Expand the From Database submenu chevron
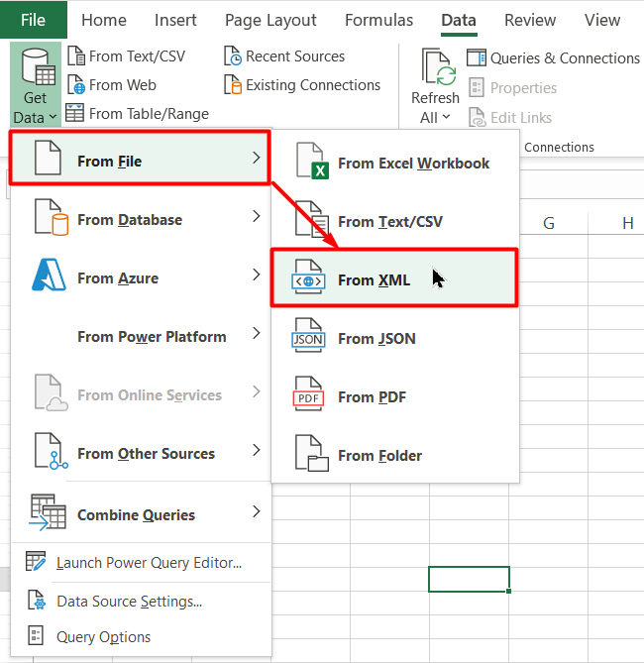 click(x=257, y=216)
